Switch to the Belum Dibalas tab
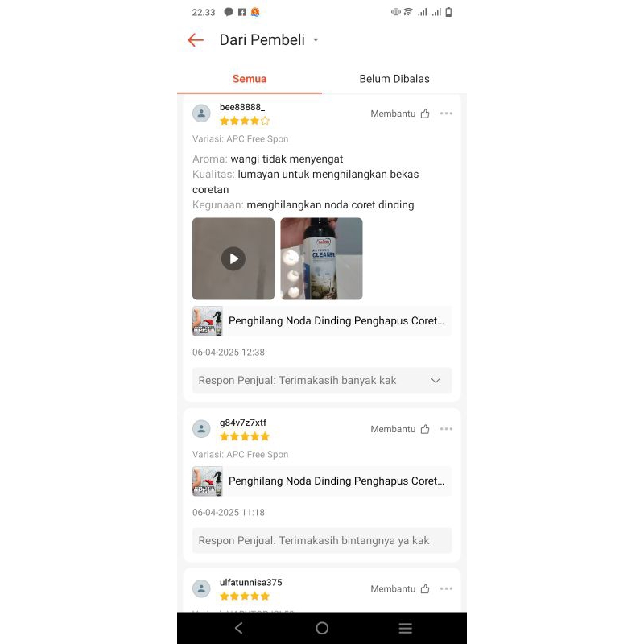This screenshot has width=644, height=644. point(394,79)
